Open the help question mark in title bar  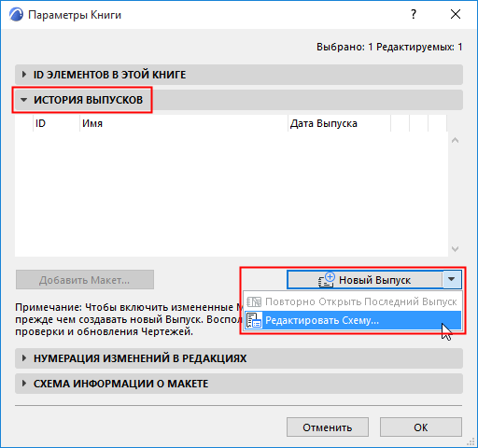pyautogui.click(x=414, y=14)
